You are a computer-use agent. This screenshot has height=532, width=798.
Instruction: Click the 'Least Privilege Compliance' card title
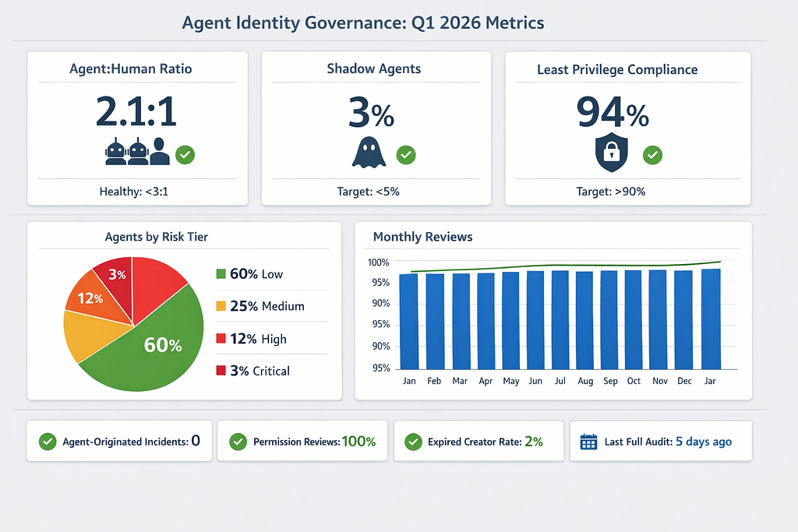click(617, 69)
